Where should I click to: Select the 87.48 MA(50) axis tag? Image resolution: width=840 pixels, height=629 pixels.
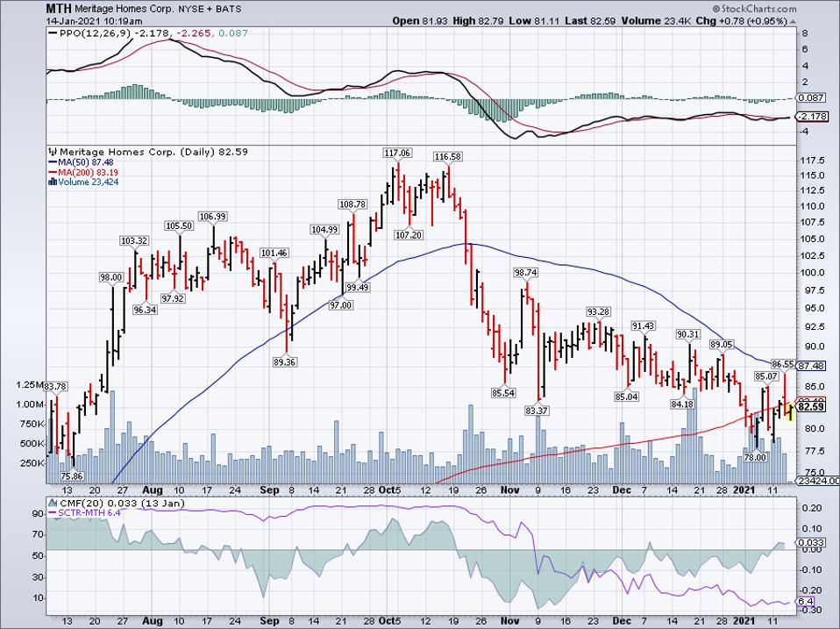[x=810, y=366]
